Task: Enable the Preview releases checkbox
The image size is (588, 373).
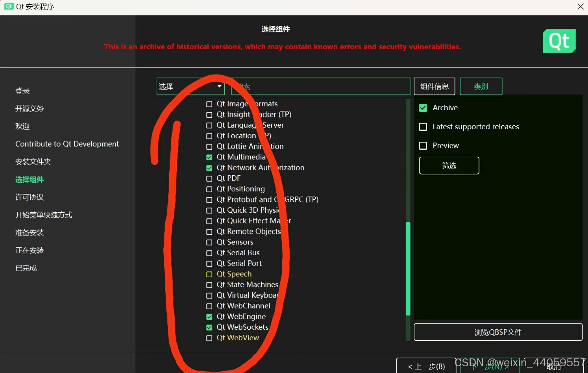Action: (423, 145)
